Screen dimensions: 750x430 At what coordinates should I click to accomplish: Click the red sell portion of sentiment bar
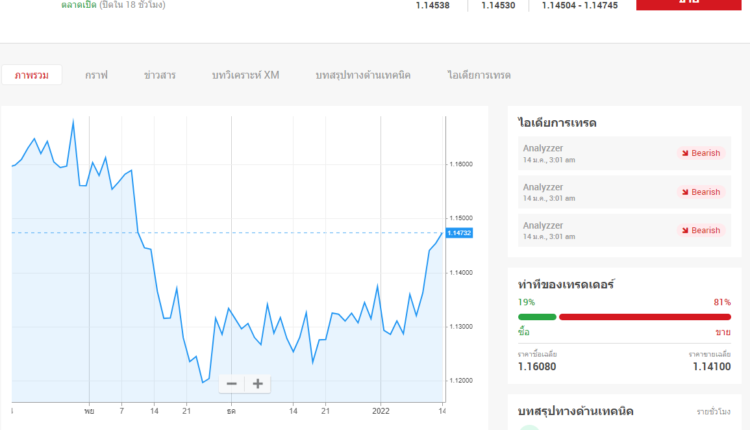(645, 317)
